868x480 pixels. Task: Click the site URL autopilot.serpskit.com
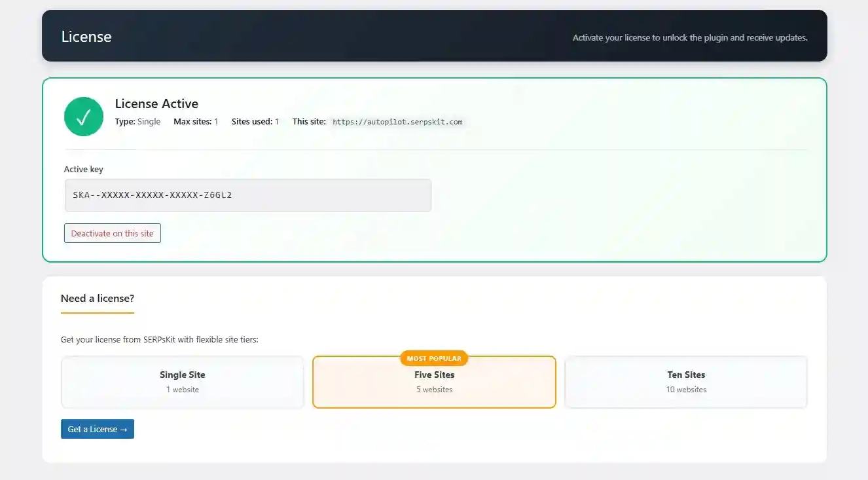pyautogui.click(x=397, y=121)
